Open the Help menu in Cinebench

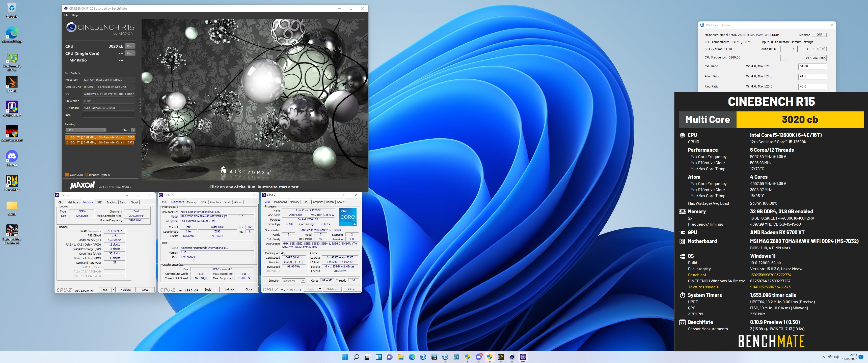point(75,15)
